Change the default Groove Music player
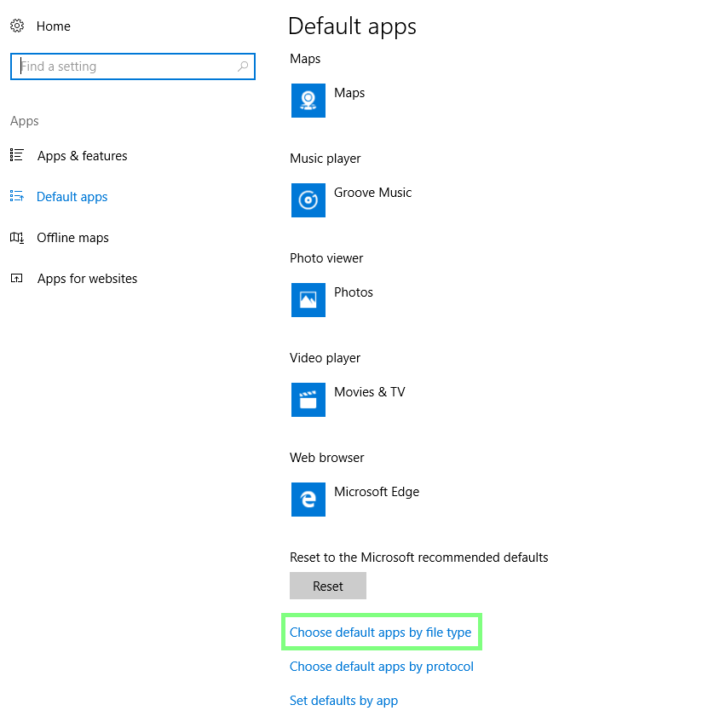The height and width of the screenshot is (728, 703). (x=351, y=200)
